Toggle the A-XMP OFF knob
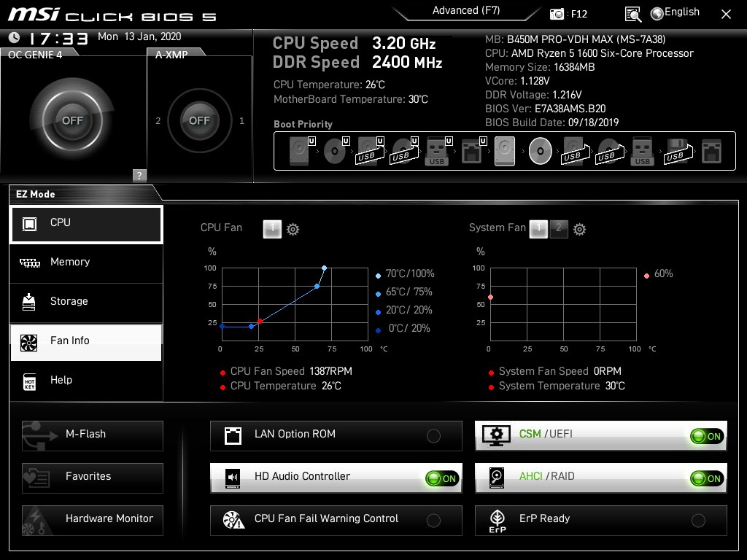The image size is (747, 560). pyautogui.click(x=199, y=120)
